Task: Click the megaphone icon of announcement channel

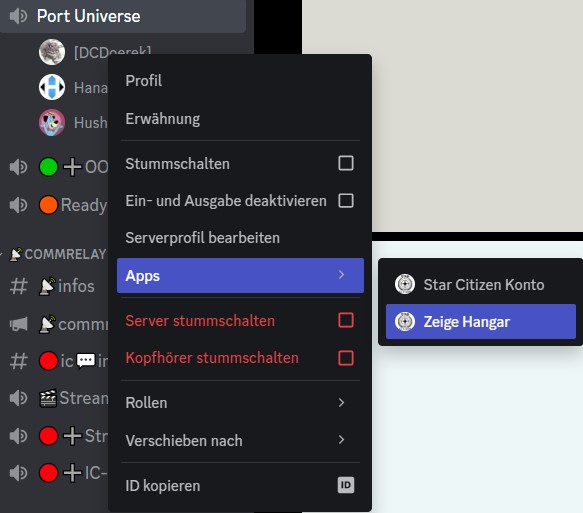Action: coord(19,324)
